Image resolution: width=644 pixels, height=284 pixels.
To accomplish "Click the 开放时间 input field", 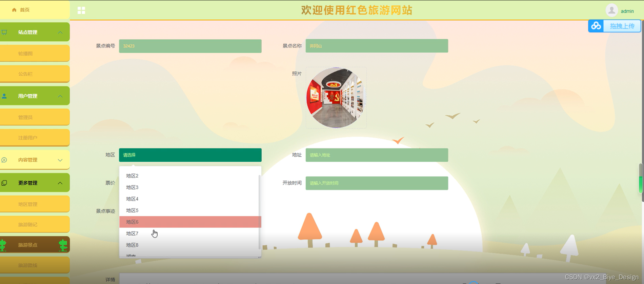I will [377, 183].
